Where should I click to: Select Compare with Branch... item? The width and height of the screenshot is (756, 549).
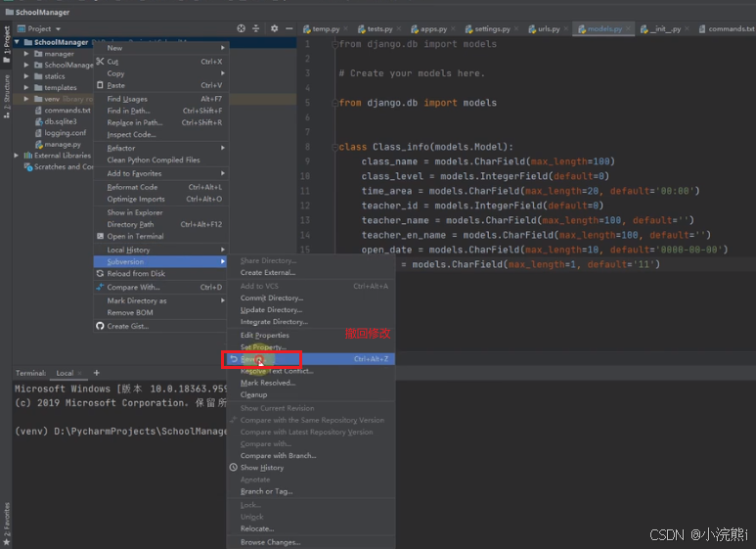pyautogui.click(x=311, y=455)
